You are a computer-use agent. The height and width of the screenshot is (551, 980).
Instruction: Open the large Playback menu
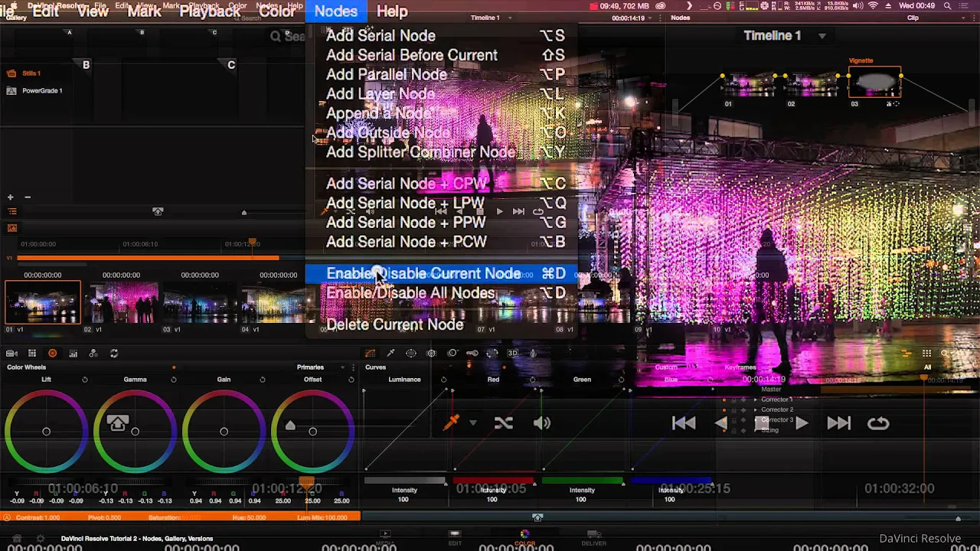click(x=210, y=11)
